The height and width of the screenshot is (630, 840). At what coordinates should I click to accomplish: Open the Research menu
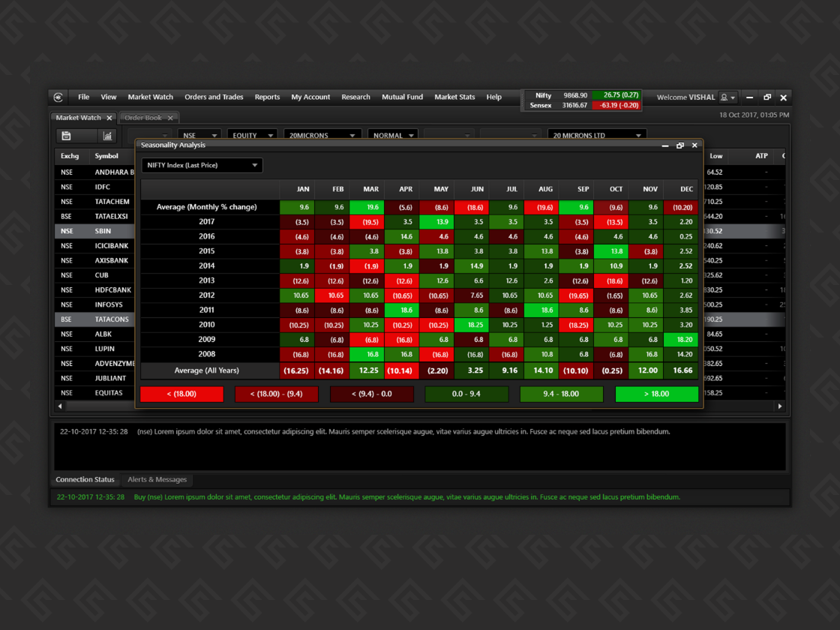[355, 97]
